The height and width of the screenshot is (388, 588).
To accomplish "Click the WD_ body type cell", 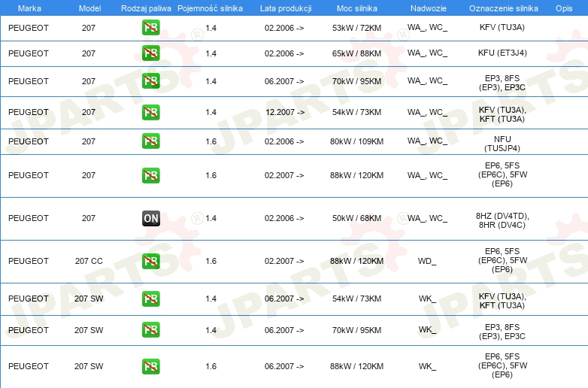I will pyautogui.click(x=427, y=261).
